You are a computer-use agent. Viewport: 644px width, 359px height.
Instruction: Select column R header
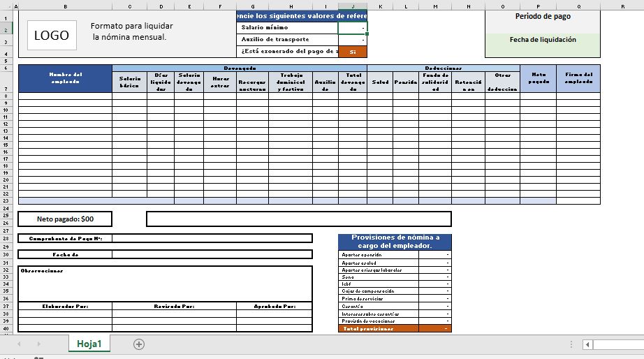(x=622, y=6)
